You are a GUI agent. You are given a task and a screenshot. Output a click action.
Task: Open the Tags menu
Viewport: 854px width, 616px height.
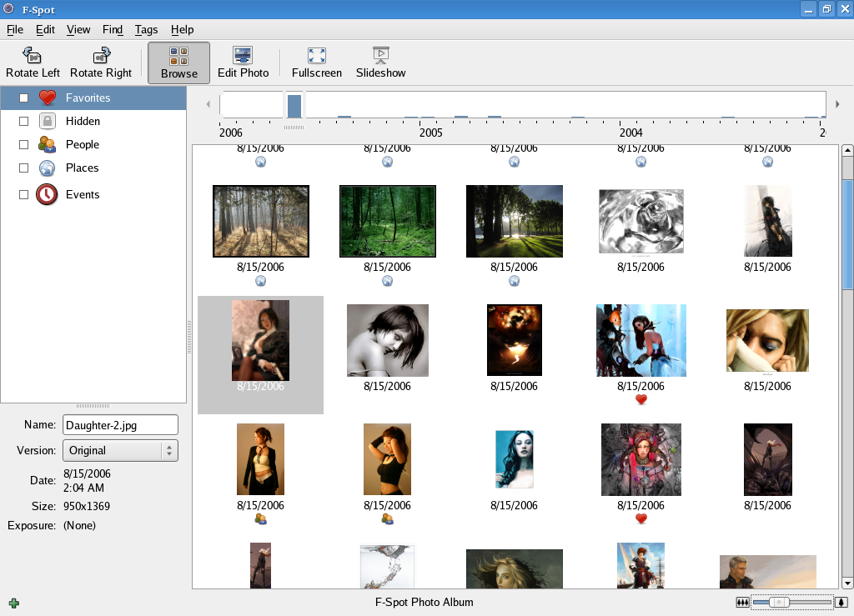coord(146,30)
